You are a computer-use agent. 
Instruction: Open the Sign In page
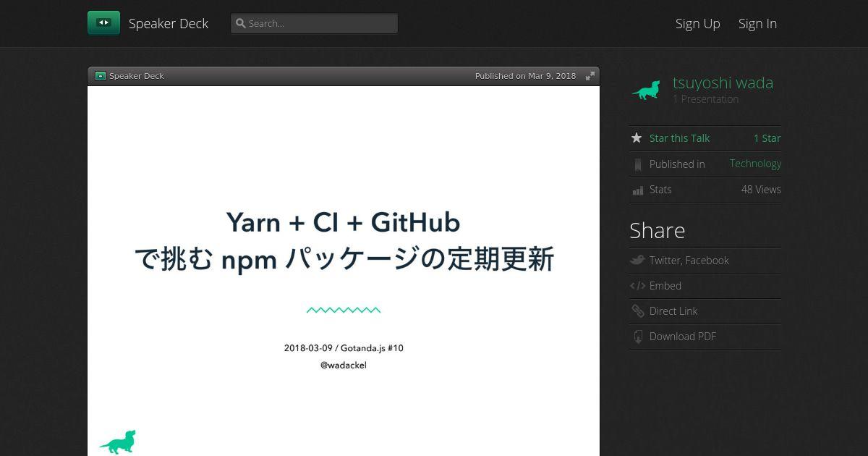[757, 23]
